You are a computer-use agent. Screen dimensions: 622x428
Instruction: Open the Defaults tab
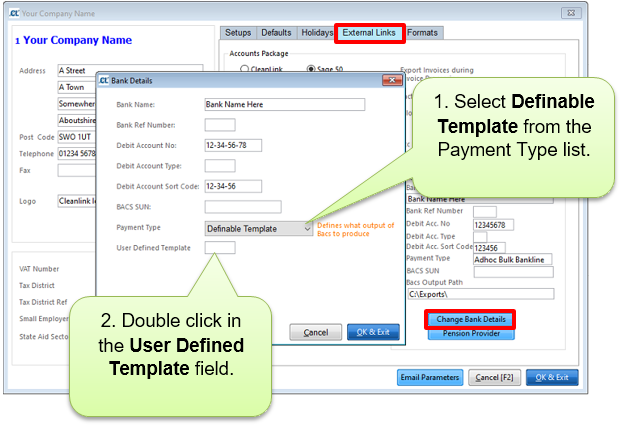(276, 33)
